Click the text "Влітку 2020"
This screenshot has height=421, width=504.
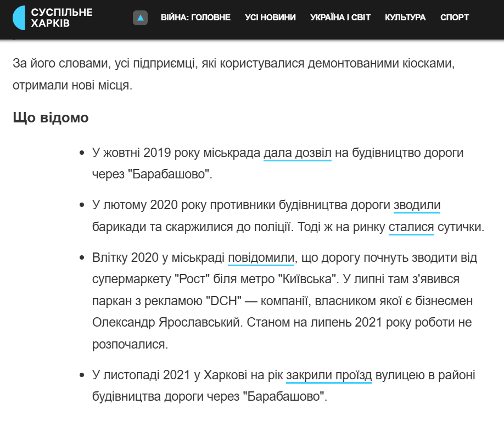[125, 258]
